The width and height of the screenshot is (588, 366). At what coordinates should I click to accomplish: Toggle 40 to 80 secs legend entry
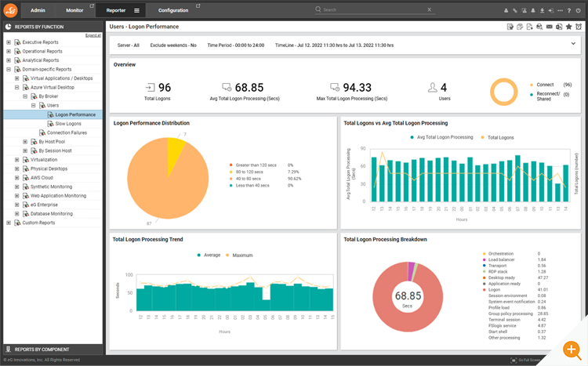point(245,179)
